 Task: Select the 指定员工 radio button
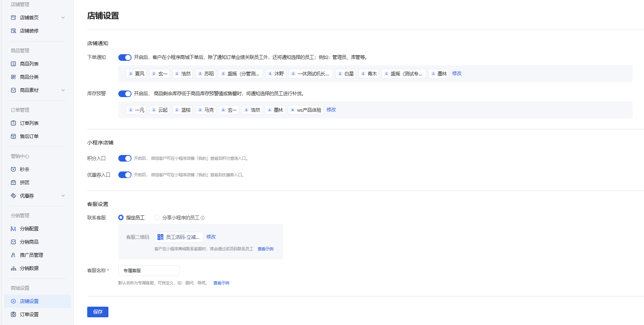[121, 218]
